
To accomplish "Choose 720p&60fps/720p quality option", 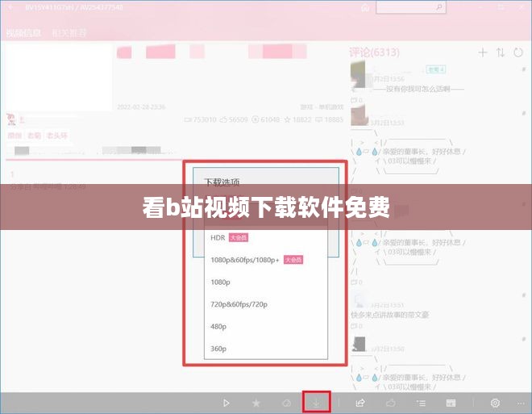I will 266,304.
